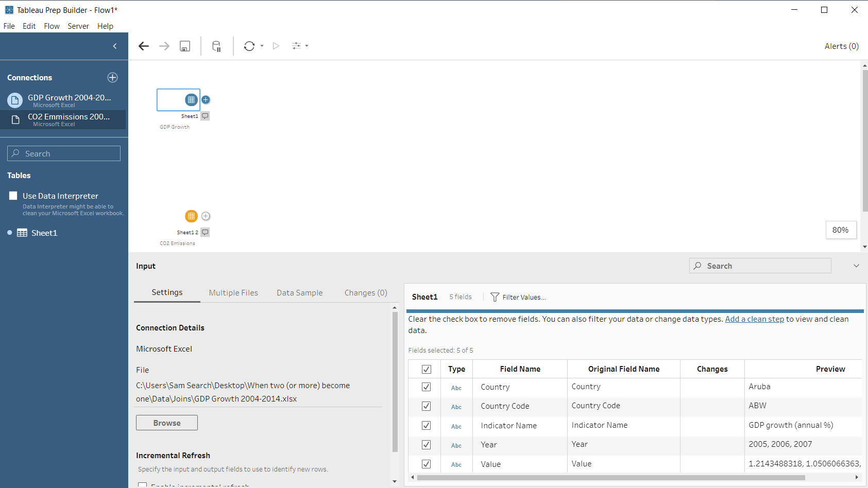Open the description bubble on Sheet1 node
This screenshot has height=488, width=868.
[205, 116]
